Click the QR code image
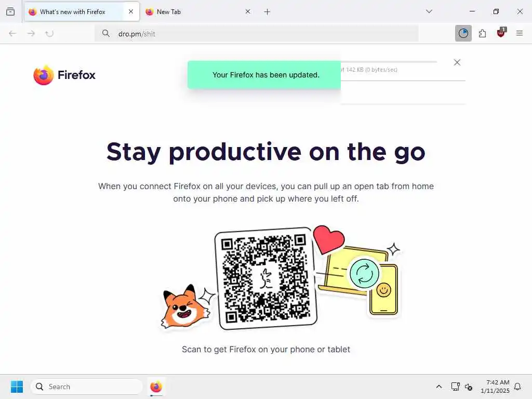The width and height of the screenshot is (532, 399). click(266, 278)
